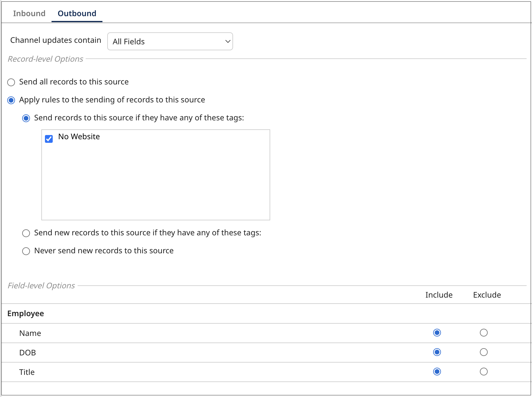Exclude the Name field
The width and height of the screenshot is (532, 397).
coord(483,333)
